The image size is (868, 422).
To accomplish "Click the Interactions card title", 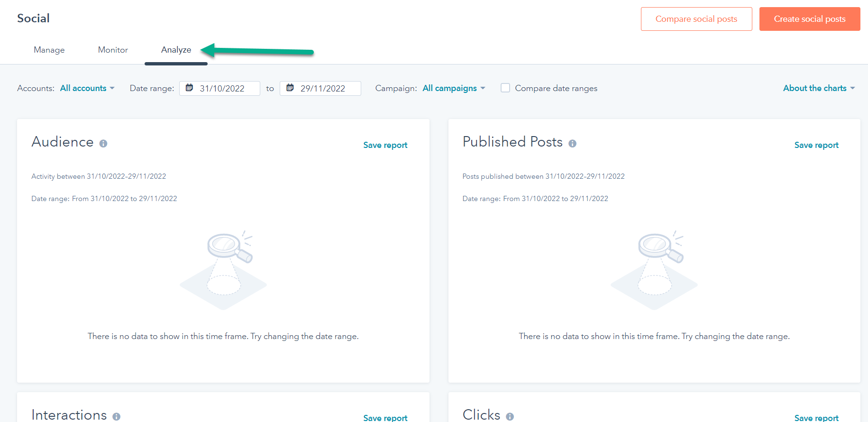I will pos(69,415).
